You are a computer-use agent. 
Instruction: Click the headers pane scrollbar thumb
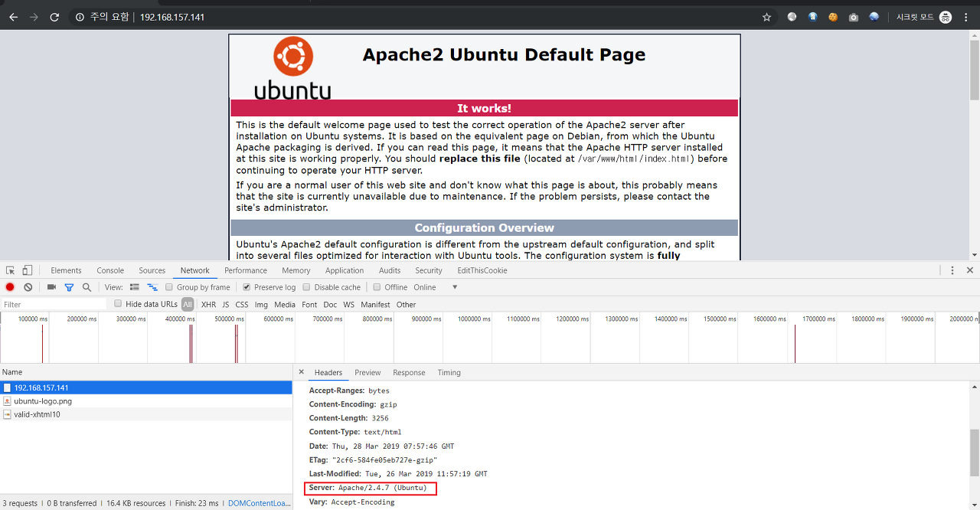[x=974, y=453]
